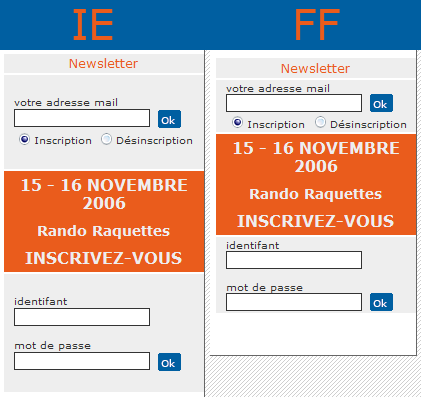The height and width of the screenshot is (397, 421).
Task: Select Désinscription radio in FF panel
Action: pyautogui.click(x=320, y=122)
